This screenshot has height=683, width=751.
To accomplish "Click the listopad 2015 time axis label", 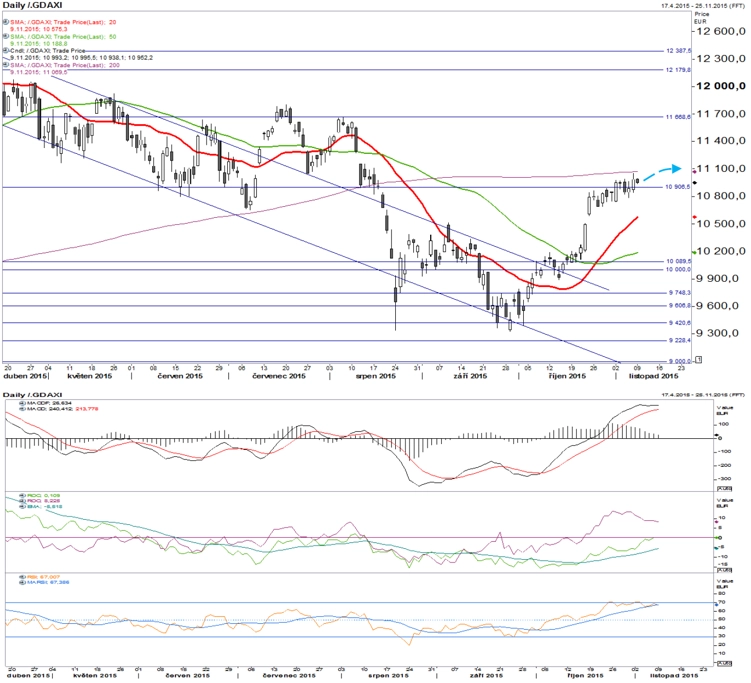I will (x=653, y=376).
